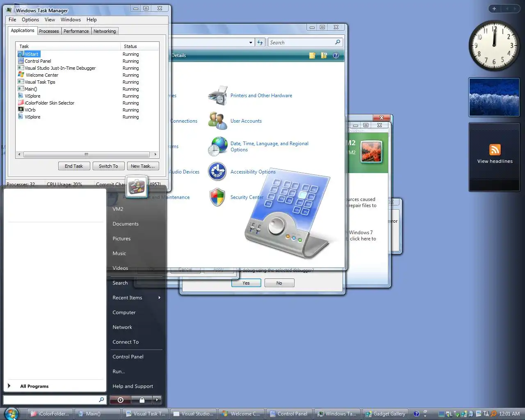Open Network from Start menu
This screenshot has width=525, height=420.
coord(122,327)
